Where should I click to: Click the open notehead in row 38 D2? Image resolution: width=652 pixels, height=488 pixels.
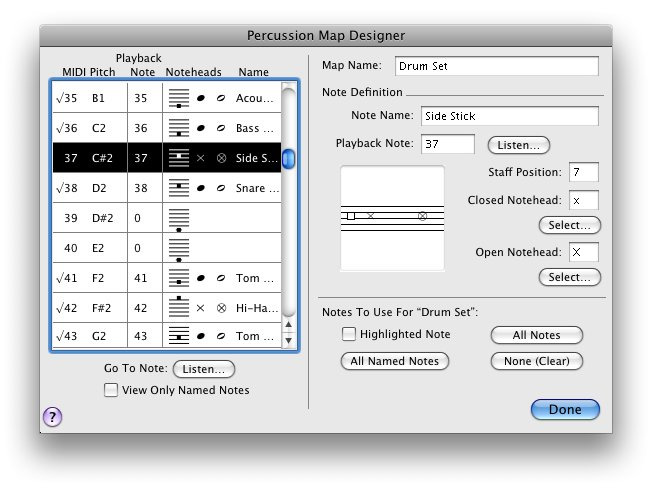tap(221, 188)
